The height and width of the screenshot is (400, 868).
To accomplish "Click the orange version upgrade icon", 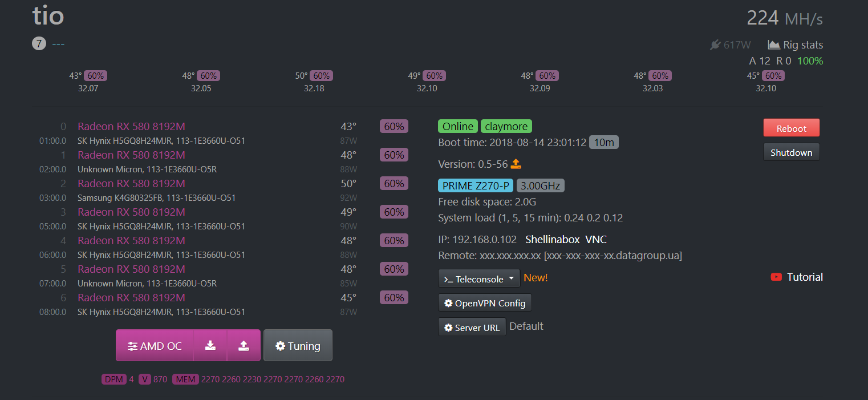I will [516, 164].
